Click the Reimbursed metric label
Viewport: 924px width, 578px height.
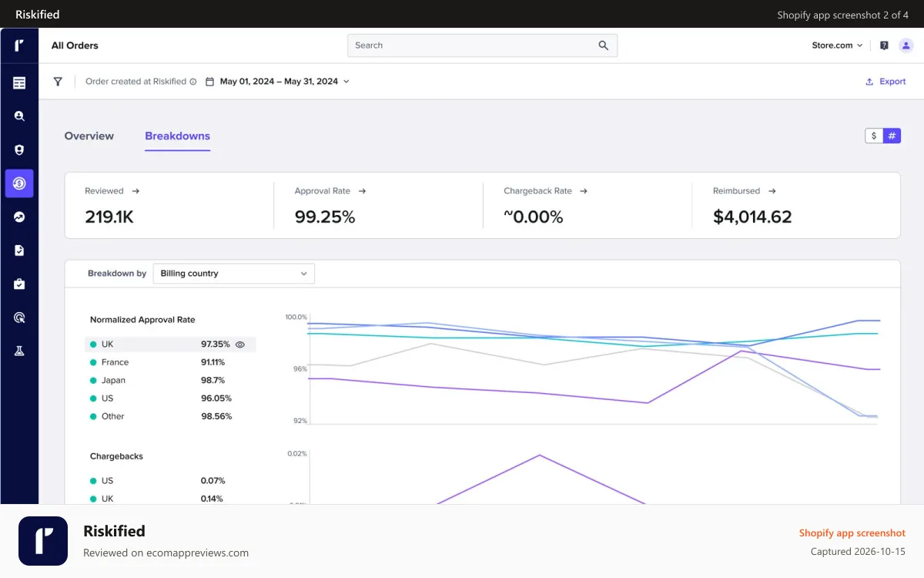pos(737,191)
